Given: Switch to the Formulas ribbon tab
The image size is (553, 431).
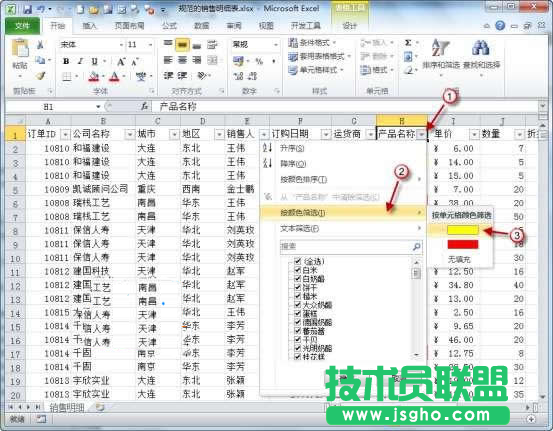Looking at the screenshot, I should tap(169, 26).
